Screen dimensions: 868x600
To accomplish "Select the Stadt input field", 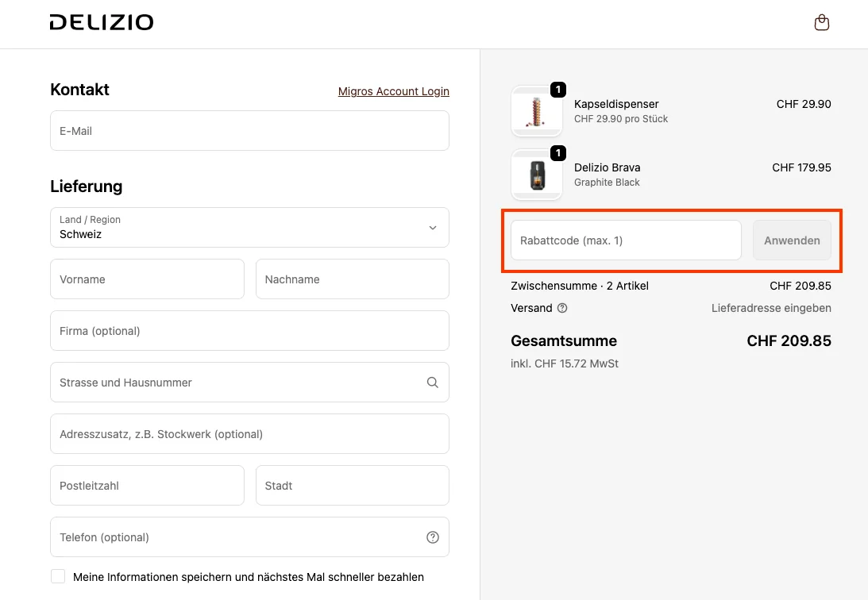I will (x=352, y=486).
